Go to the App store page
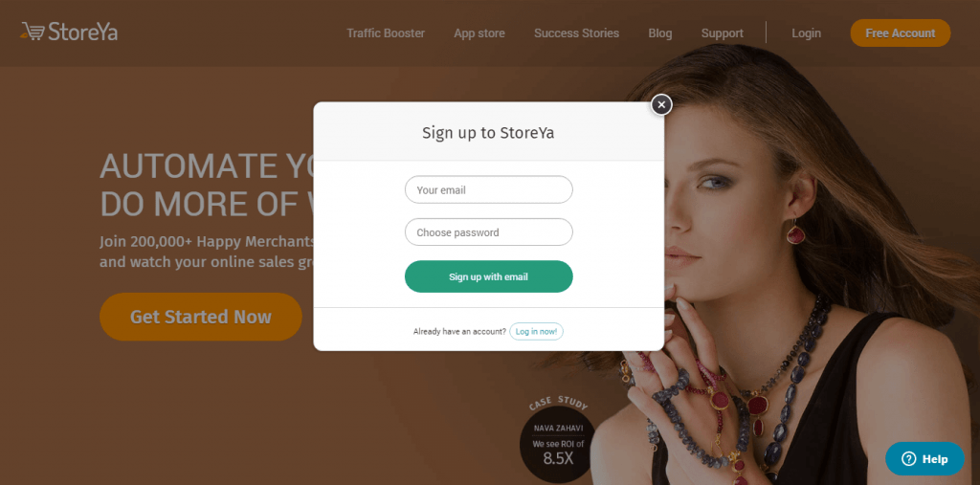The width and height of the screenshot is (980, 485). (x=479, y=33)
